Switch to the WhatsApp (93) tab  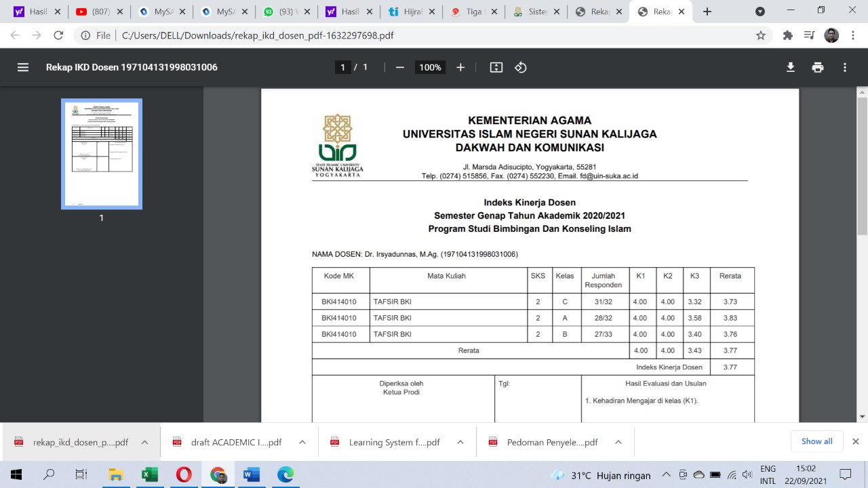[286, 12]
